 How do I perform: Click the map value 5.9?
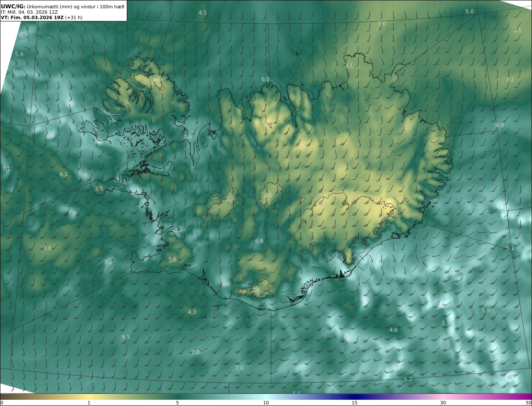(x=486, y=311)
